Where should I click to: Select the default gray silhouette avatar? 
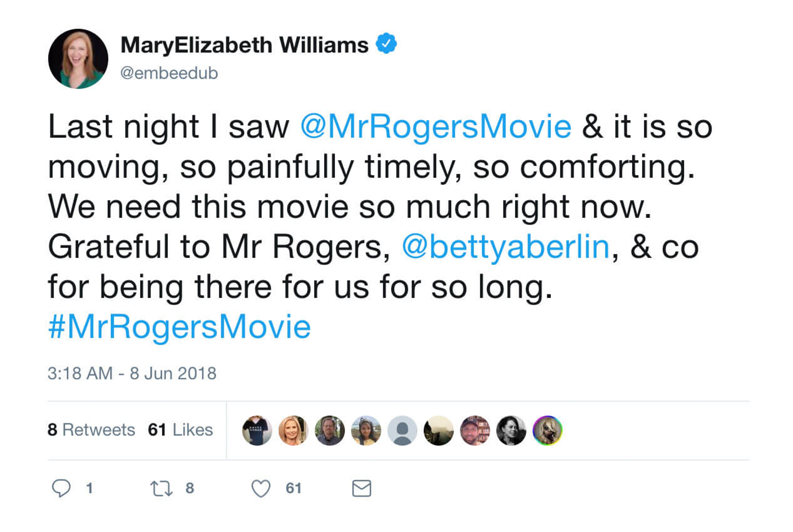pos(402,430)
